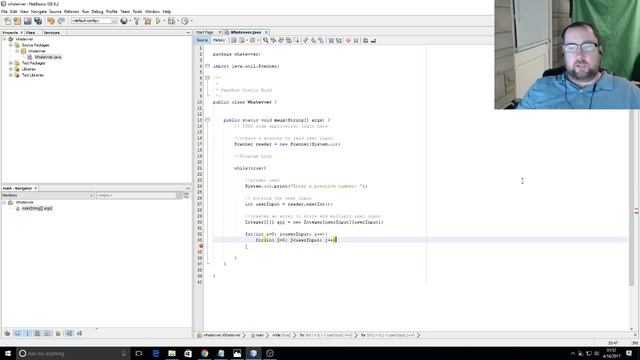The image size is (640, 360).
Task: Open Profile Project dropdown arrow
Action: [x=191, y=21]
